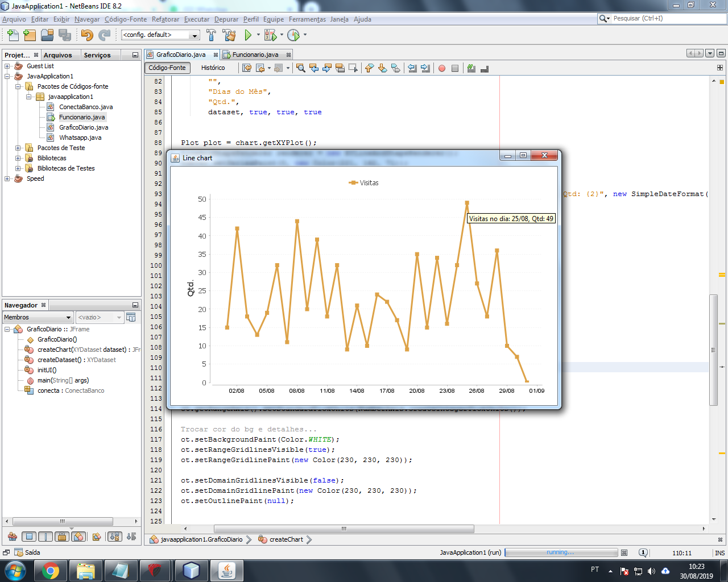Image resolution: width=728 pixels, height=582 pixels.
Task: Click the Histórico view button
Action: coord(213,68)
